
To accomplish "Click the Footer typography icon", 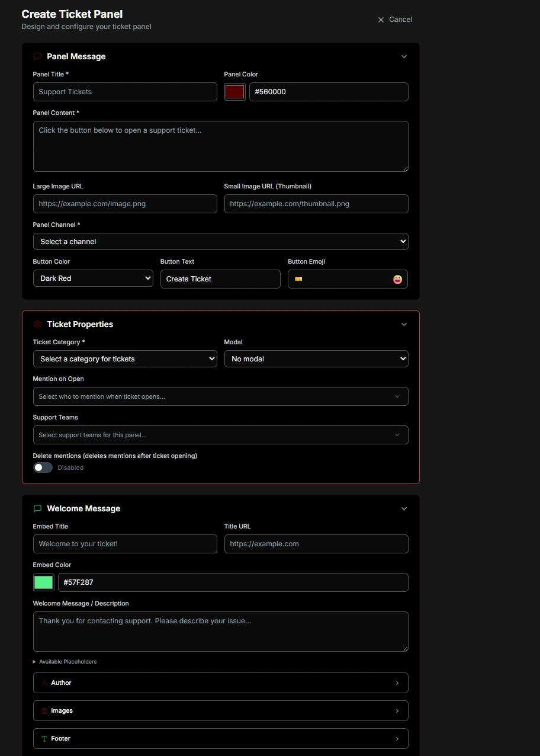I will (44, 738).
